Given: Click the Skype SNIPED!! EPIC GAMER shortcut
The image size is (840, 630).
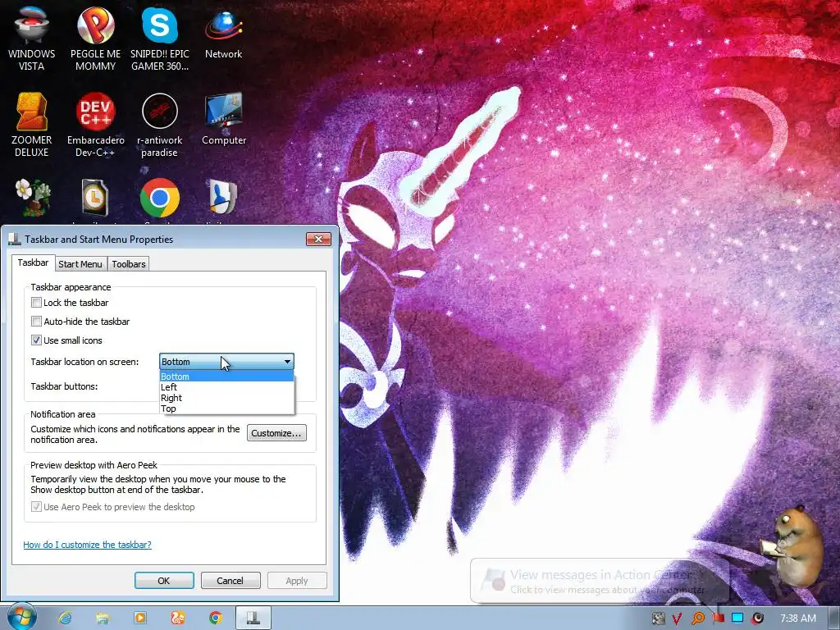Looking at the screenshot, I should pyautogui.click(x=160, y=38).
